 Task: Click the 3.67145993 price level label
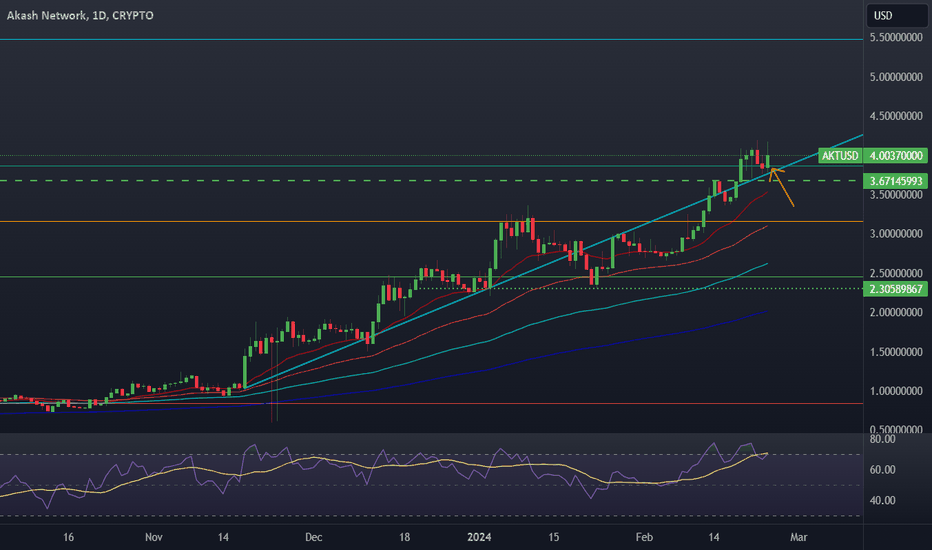896,181
